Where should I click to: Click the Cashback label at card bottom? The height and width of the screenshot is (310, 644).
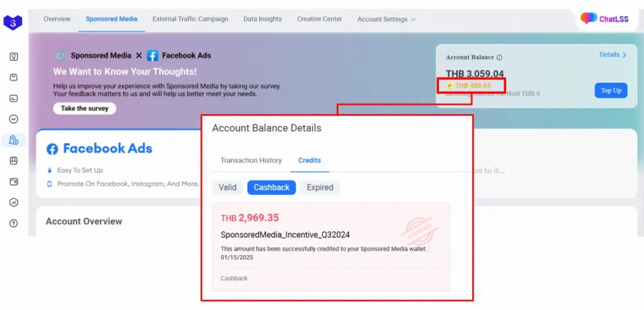point(234,279)
